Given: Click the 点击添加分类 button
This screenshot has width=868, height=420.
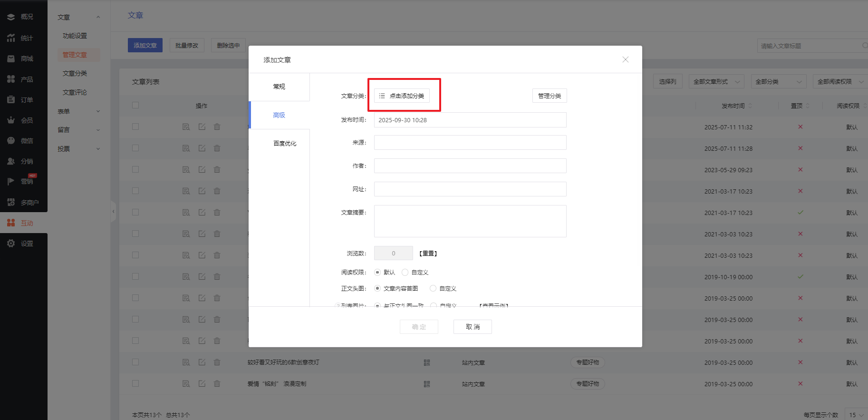Looking at the screenshot, I should point(402,96).
